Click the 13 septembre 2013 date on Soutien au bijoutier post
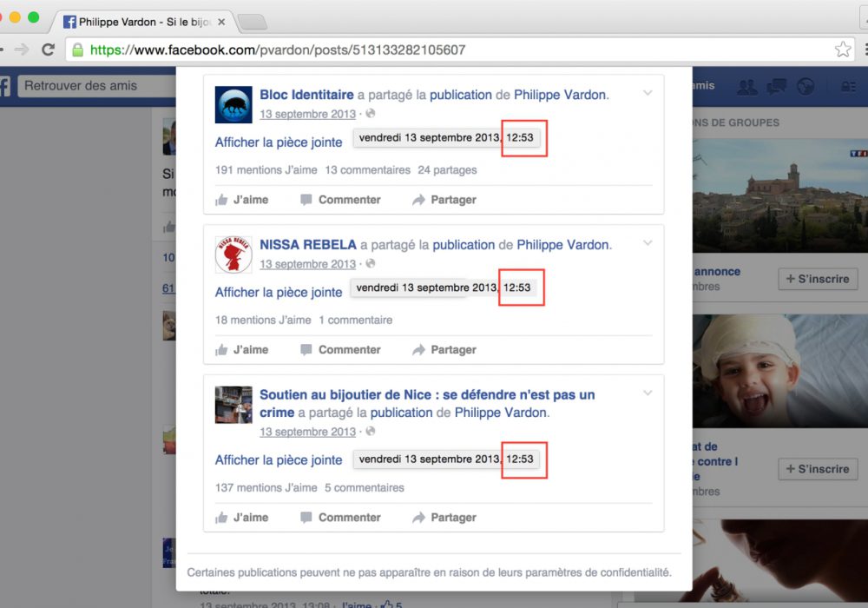Screen dimensions: 868x608 [308, 432]
